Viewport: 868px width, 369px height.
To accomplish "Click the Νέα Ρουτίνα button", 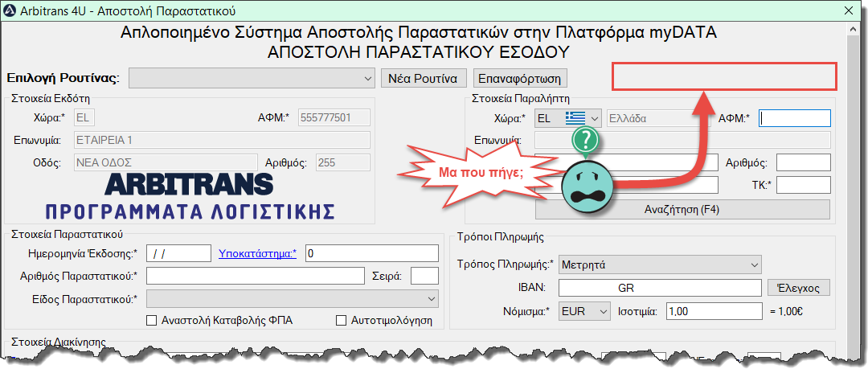I will point(424,78).
